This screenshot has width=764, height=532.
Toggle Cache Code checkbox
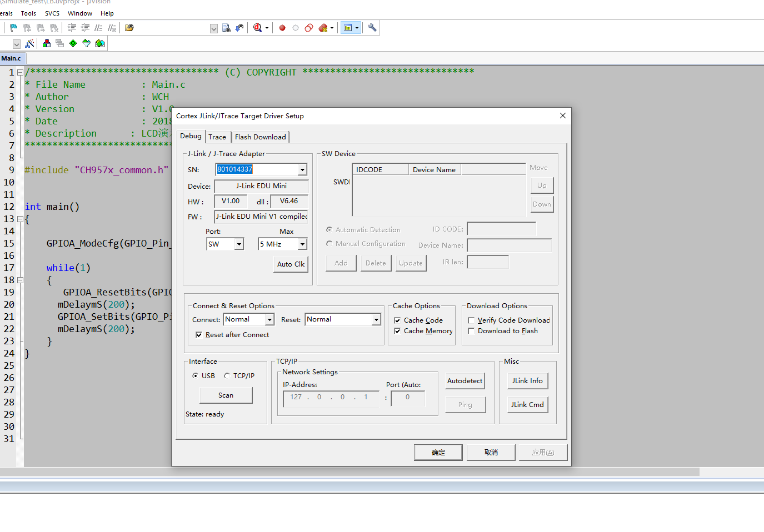point(397,320)
